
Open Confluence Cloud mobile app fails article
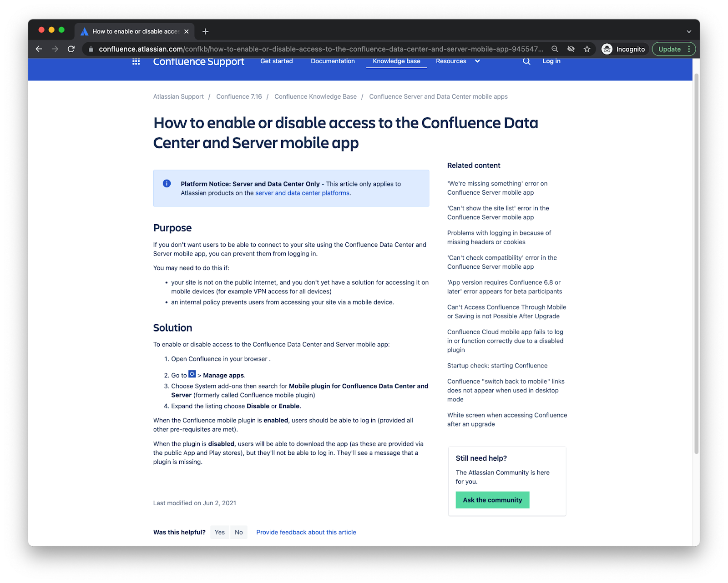505,341
